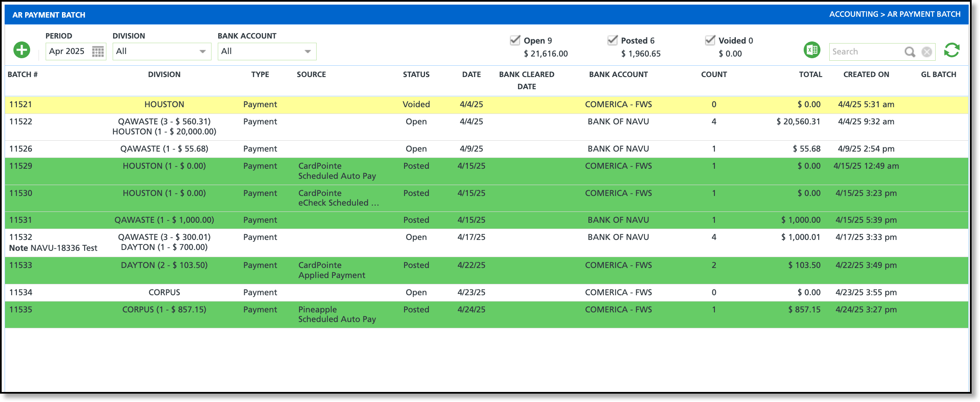This screenshot has width=980, height=402.
Task: Sort by the DIVISION column header
Action: coord(164,75)
